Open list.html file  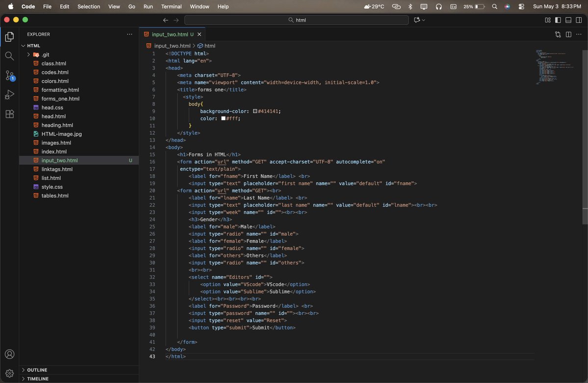(x=51, y=178)
